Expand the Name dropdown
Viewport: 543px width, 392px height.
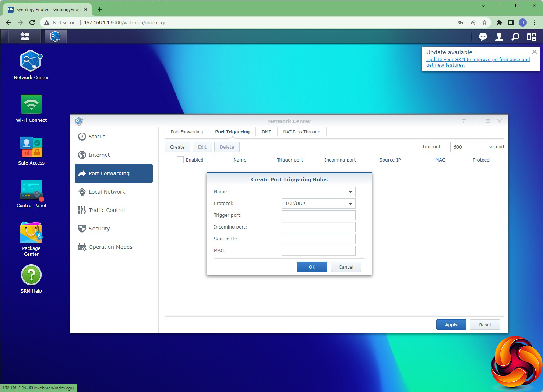[350, 192]
